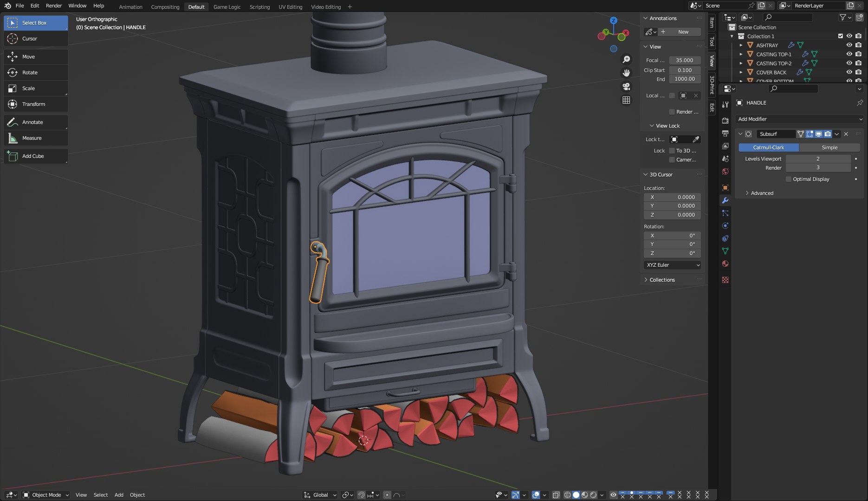868x501 pixels.
Task: Select the Cursor tool
Action: pos(36,39)
